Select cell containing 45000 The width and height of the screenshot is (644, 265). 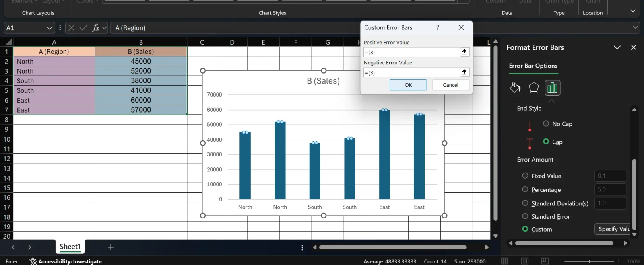point(141,61)
